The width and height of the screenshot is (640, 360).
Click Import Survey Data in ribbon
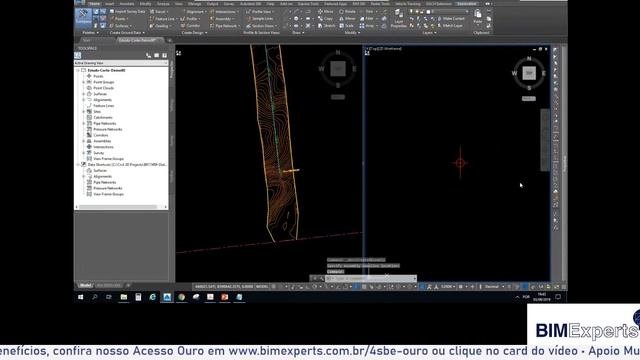127,11
